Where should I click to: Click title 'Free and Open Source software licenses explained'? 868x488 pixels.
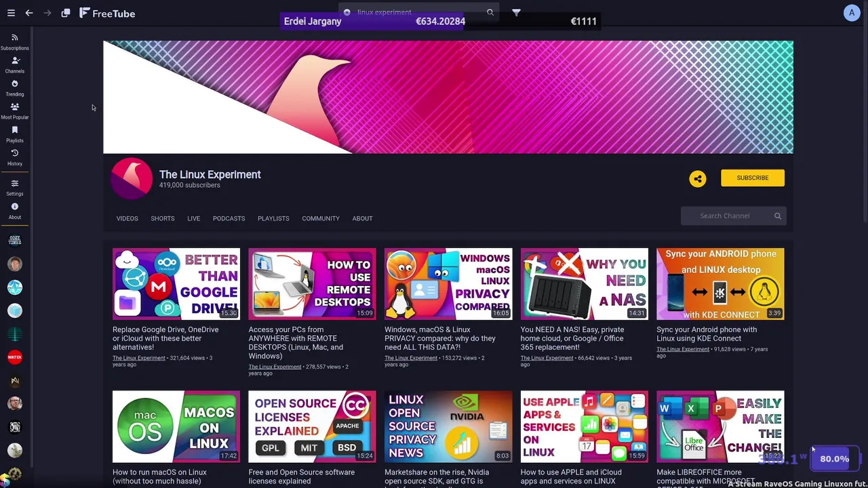click(x=301, y=476)
